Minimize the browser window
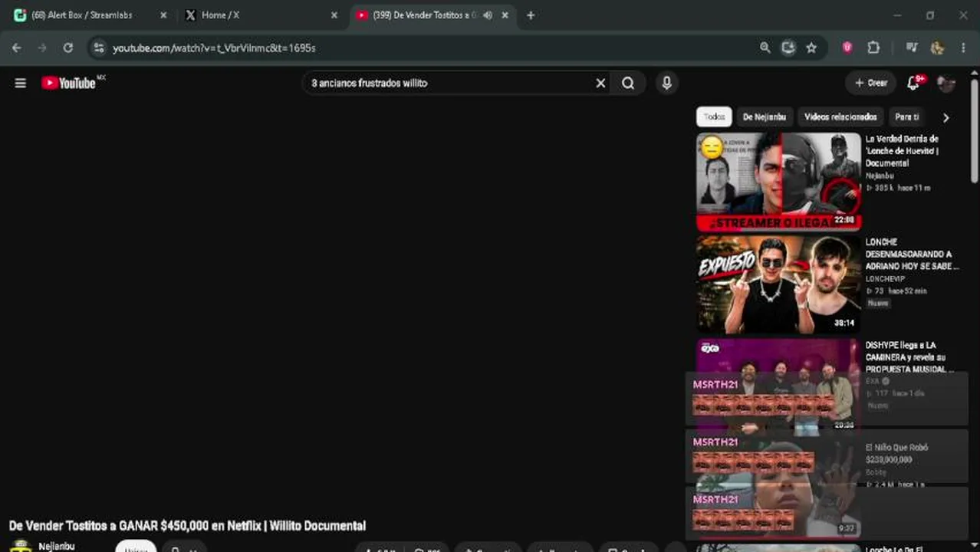The image size is (980, 552). point(897,15)
